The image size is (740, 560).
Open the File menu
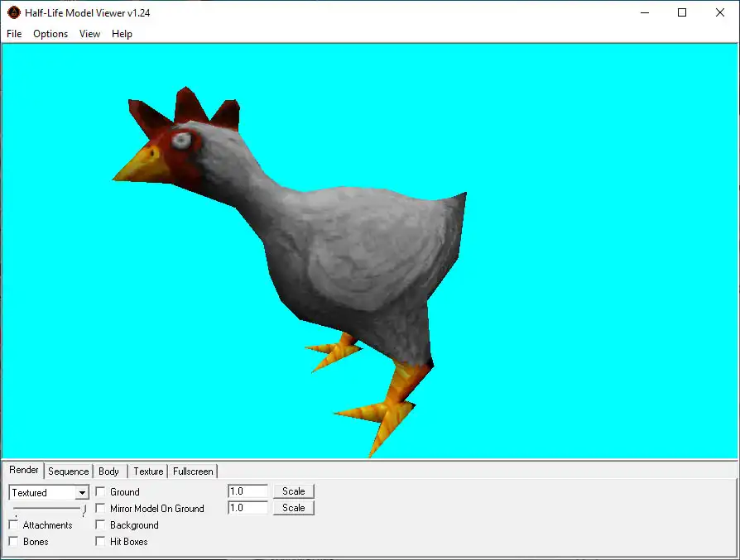click(14, 34)
